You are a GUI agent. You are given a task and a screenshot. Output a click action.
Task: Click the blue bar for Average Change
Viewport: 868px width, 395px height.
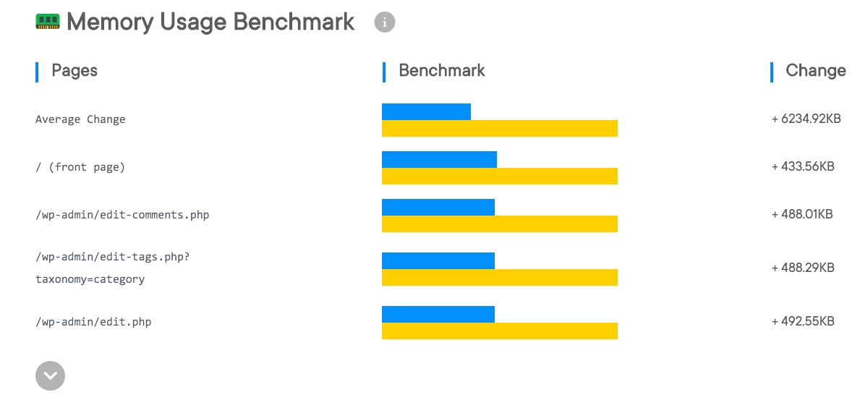point(426,111)
